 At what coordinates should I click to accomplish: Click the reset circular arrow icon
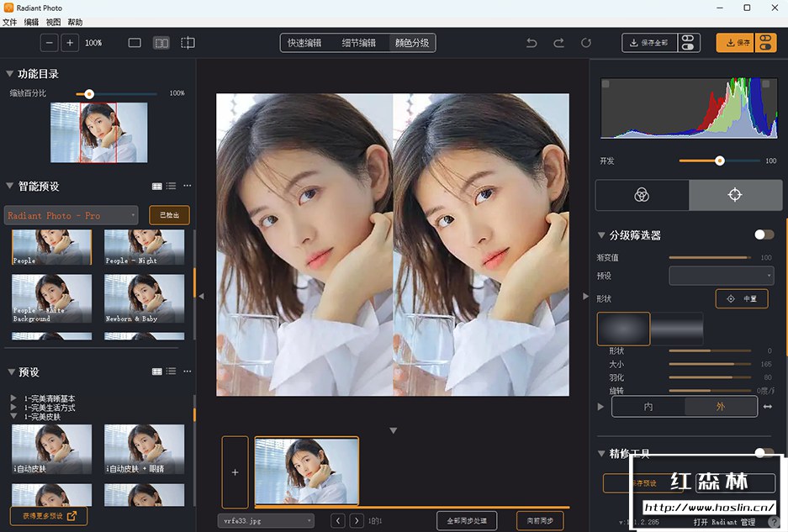586,43
